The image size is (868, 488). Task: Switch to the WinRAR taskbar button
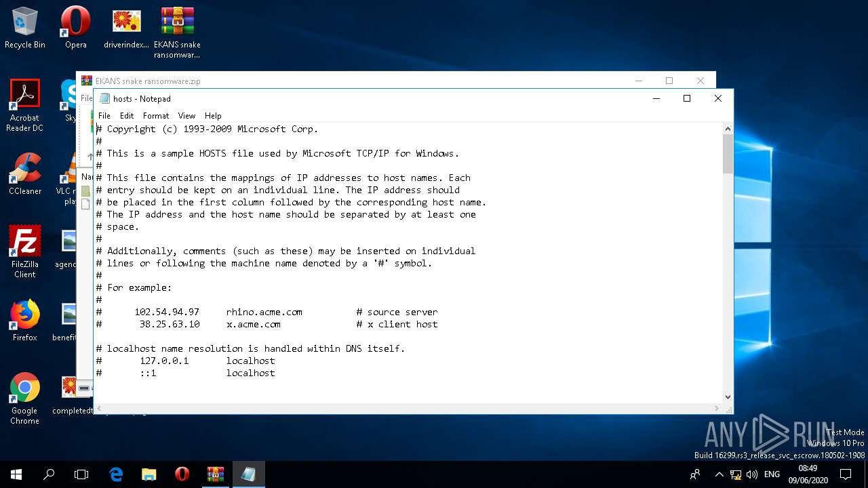215,474
